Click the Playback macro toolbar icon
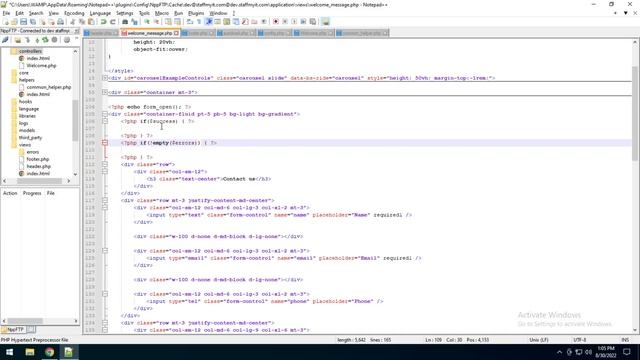640x360 pixels. click(x=294, y=22)
